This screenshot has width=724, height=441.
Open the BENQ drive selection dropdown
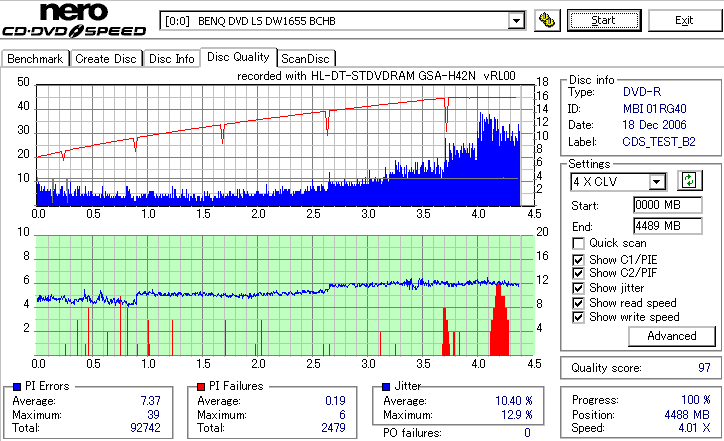(516, 21)
